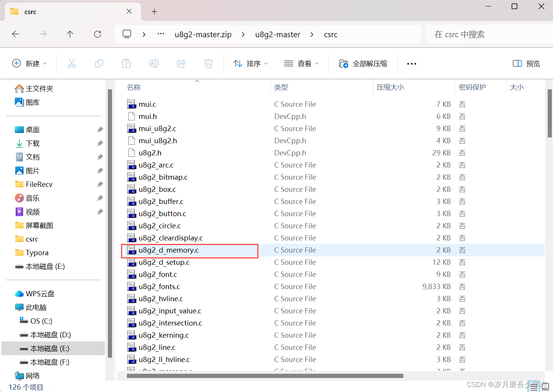The width and height of the screenshot is (553, 392).
Task: Click the Rename icon in toolbar
Action: [x=154, y=63]
